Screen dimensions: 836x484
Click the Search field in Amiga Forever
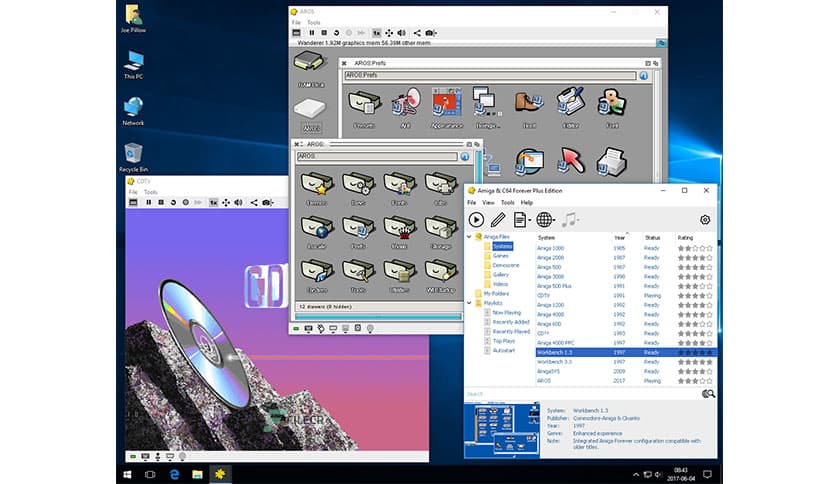click(x=583, y=394)
